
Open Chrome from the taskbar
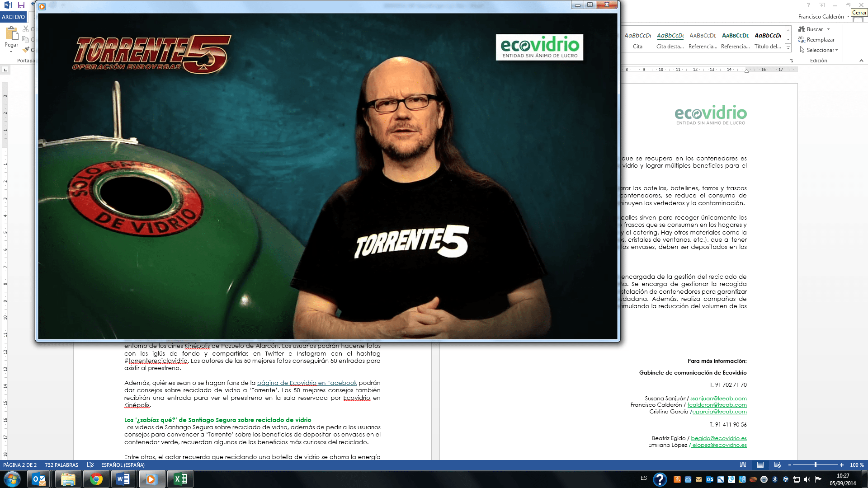coord(96,479)
